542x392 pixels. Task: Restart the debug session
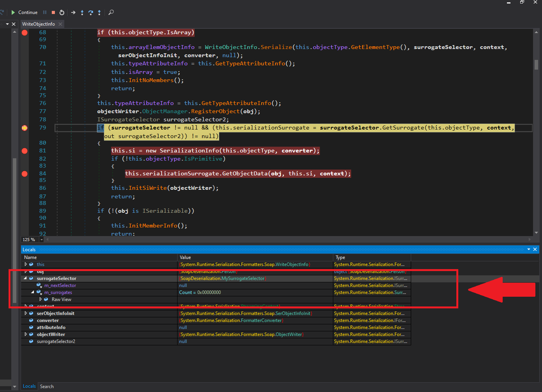pyautogui.click(x=62, y=12)
